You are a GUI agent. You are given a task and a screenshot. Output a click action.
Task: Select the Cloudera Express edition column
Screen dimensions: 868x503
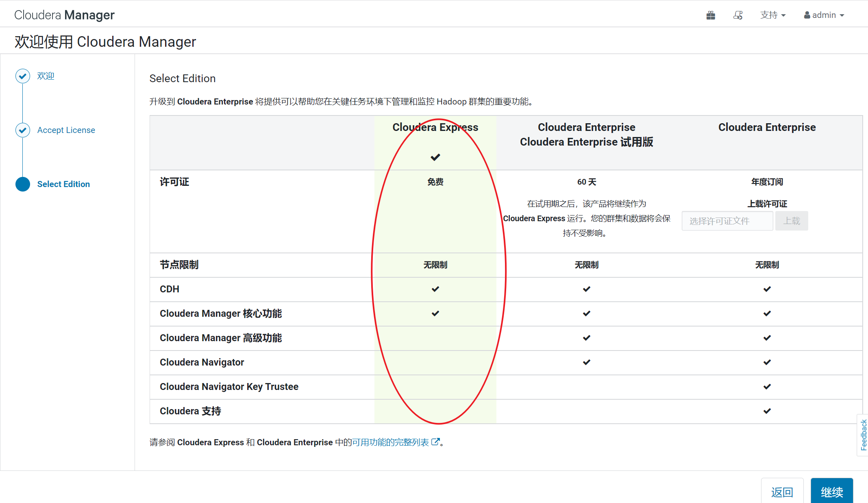pyautogui.click(x=435, y=127)
